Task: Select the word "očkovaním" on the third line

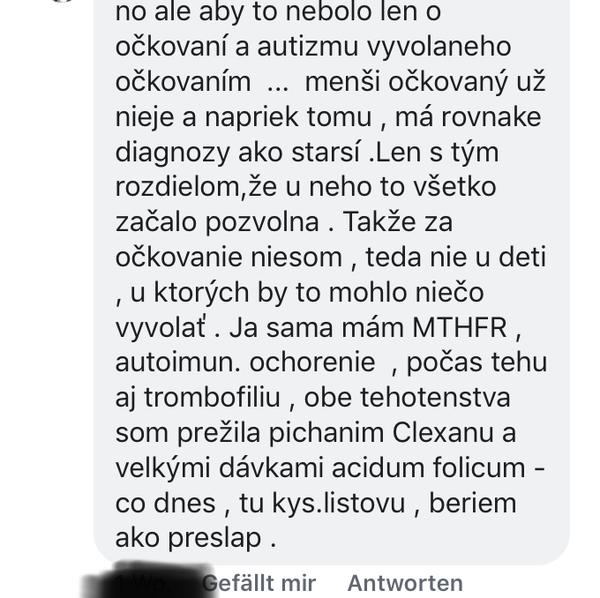Action: [183, 82]
